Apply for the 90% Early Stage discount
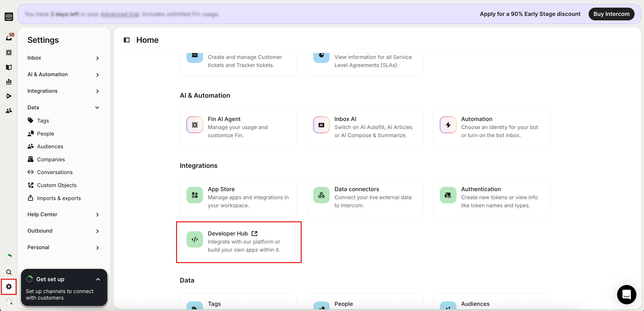The image size is (644, 311). pos(530,14)
